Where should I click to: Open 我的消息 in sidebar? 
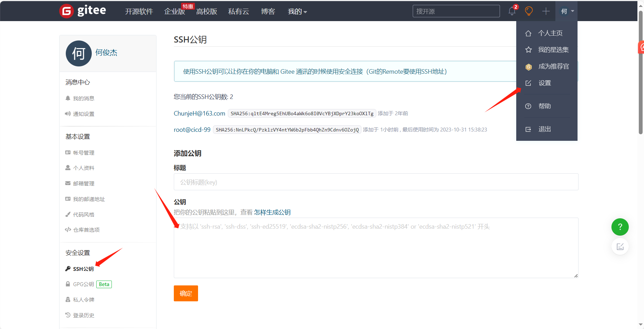pyautogui.click(x=83, y=99)
